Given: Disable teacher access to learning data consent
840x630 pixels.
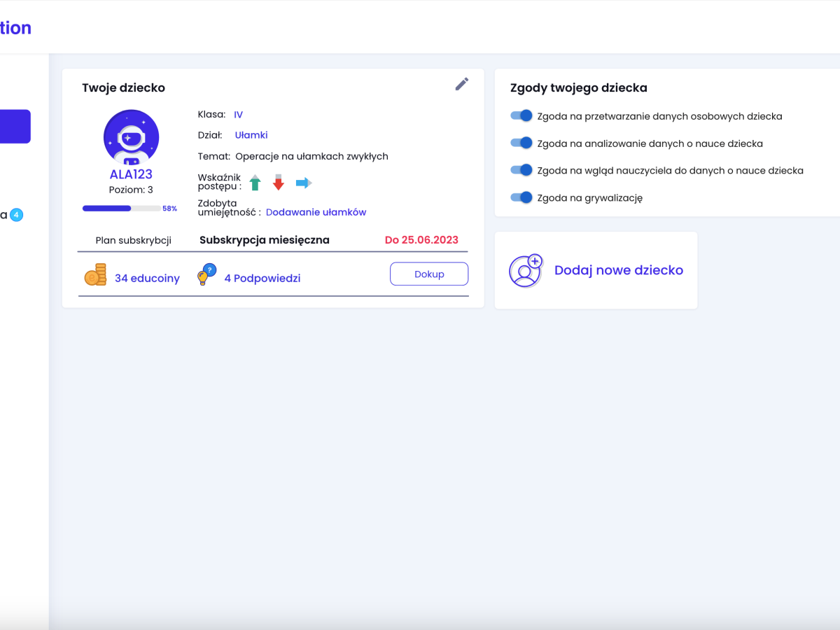Looking at the screenshot, I should tap(521, 170).
